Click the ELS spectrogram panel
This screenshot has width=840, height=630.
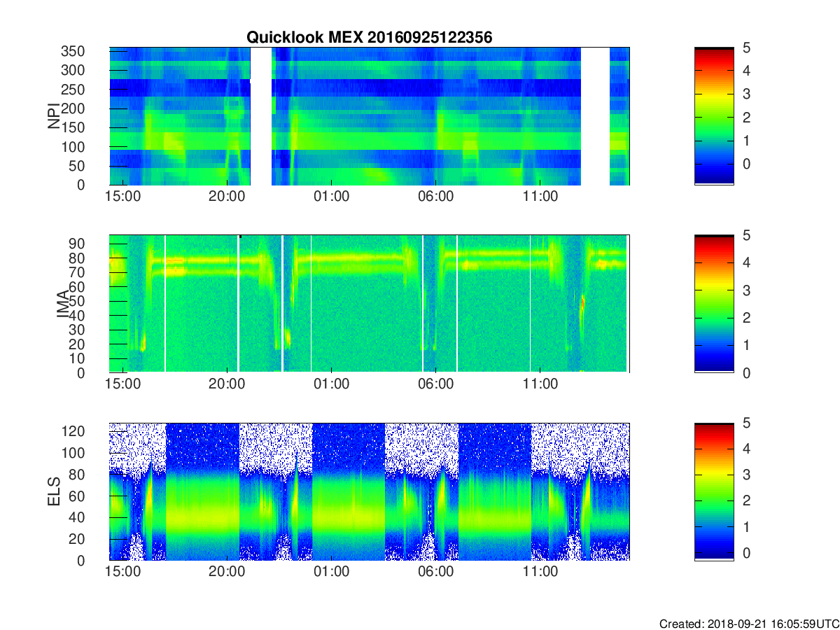point(370,491)
